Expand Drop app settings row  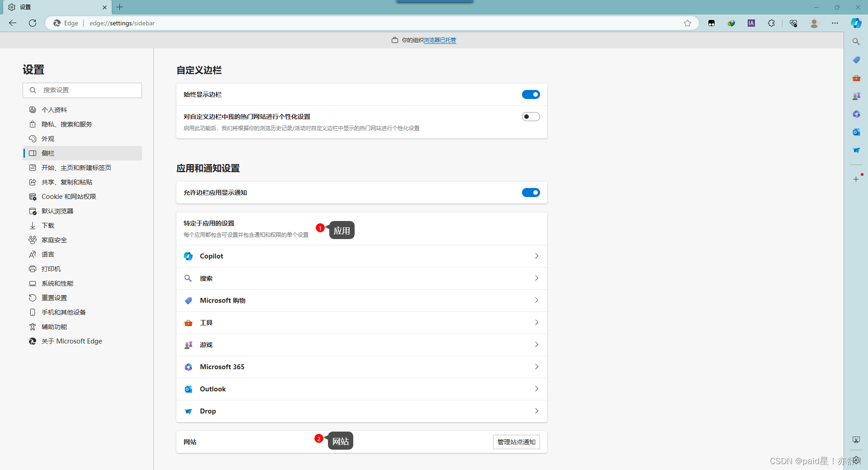pos(362,411)
